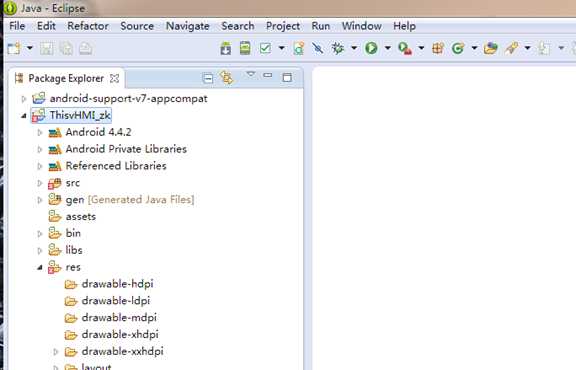This screenshot has height=370, width=576.
Task: Click the Save All toolbar icon
Action: [66, 48]
